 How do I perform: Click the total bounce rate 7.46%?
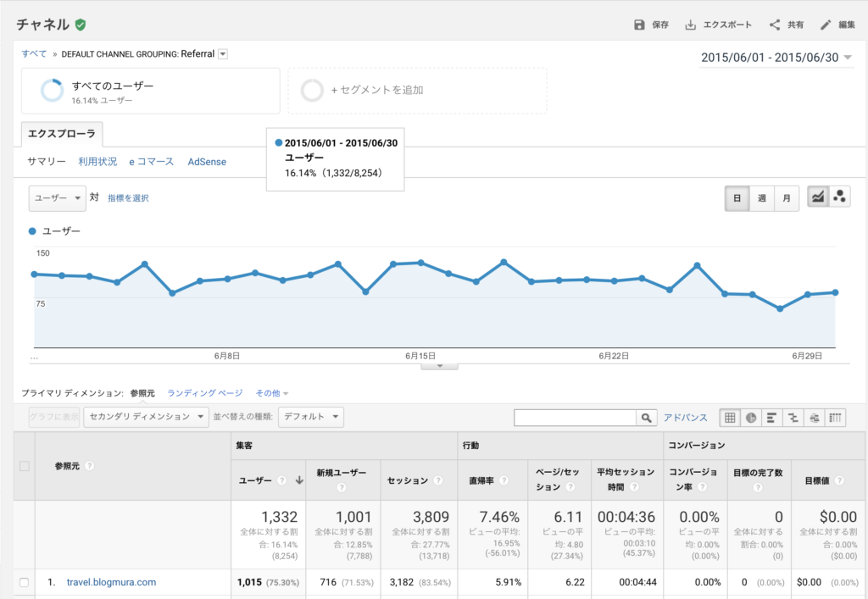click(x=499, y=517)
